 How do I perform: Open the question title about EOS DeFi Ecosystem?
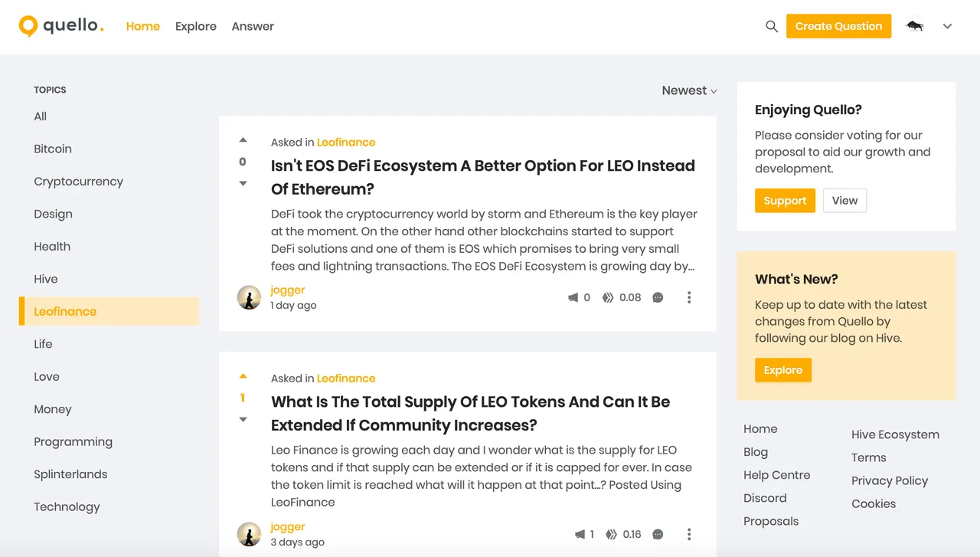click(483, 177)
